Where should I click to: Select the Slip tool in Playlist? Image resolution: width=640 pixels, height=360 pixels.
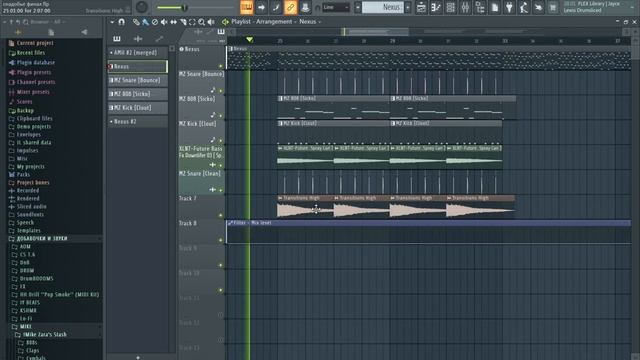(173, 22)
